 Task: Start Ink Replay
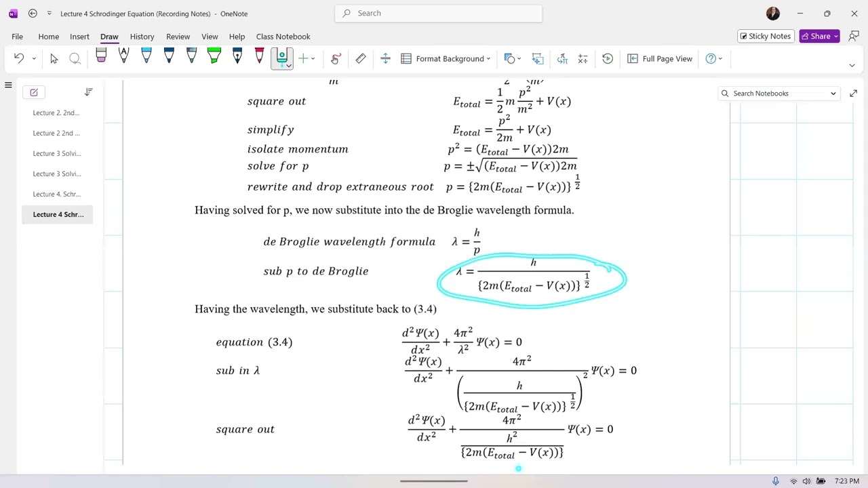click(x=608, y=59)
